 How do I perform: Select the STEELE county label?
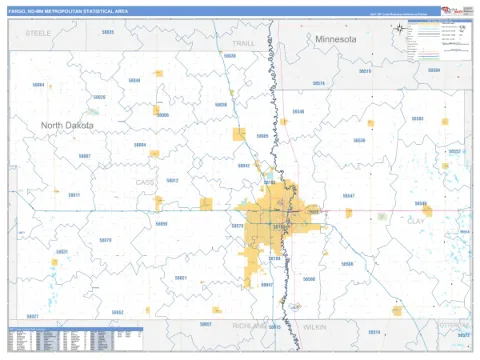[38, 33]
